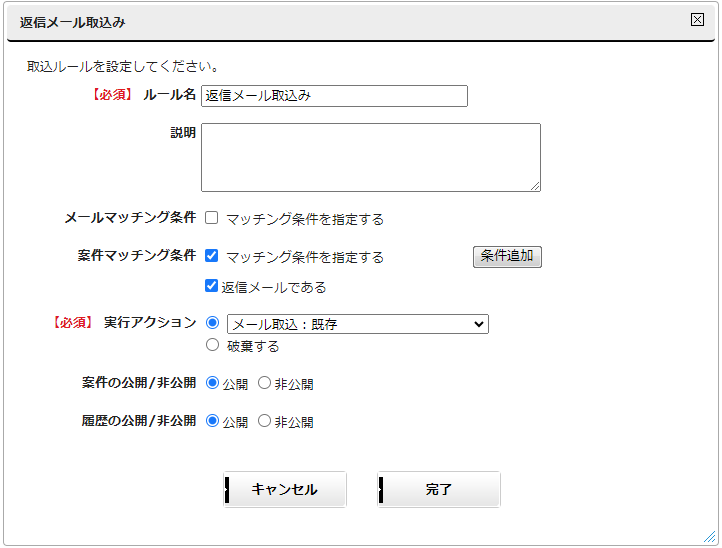Viewport: 722px width, 548px height.
Task: Click inside the 説明 text area
Action: tap(371, 157)
